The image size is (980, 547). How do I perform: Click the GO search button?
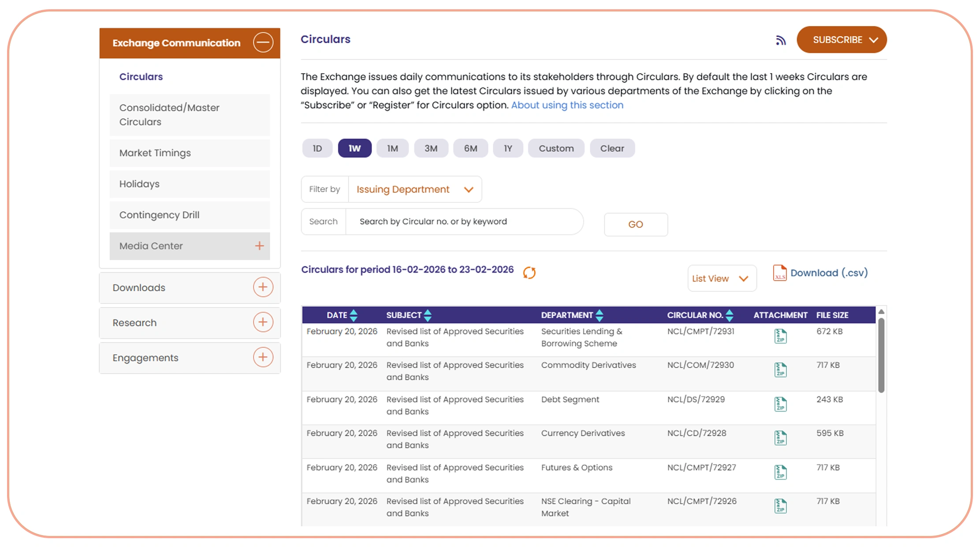pos(636,224)
